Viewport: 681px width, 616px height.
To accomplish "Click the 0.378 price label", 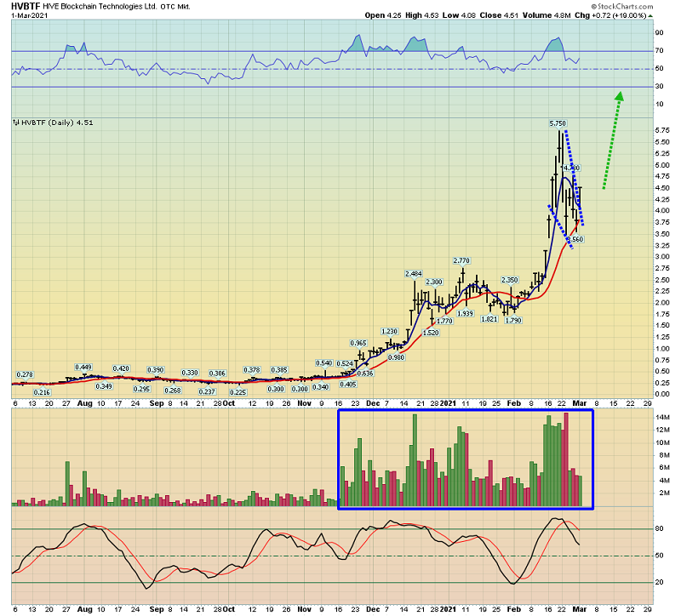I will 252,370.
